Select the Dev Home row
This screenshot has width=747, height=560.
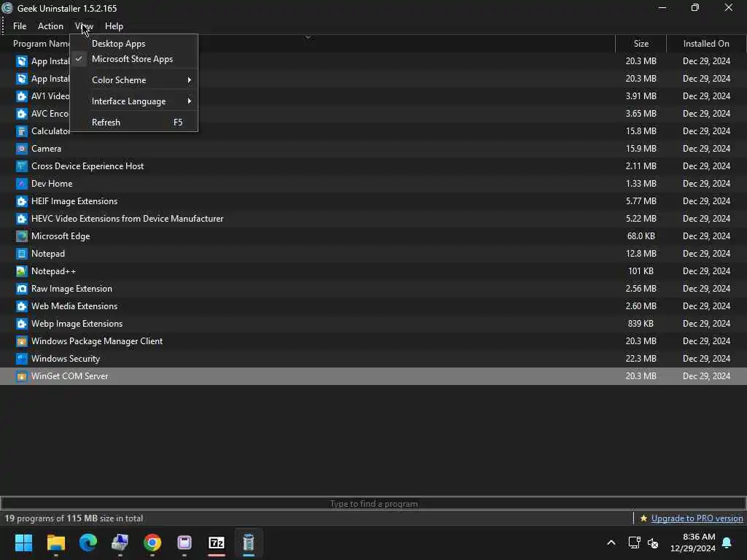pyautogui.click(x=373, y=184)
